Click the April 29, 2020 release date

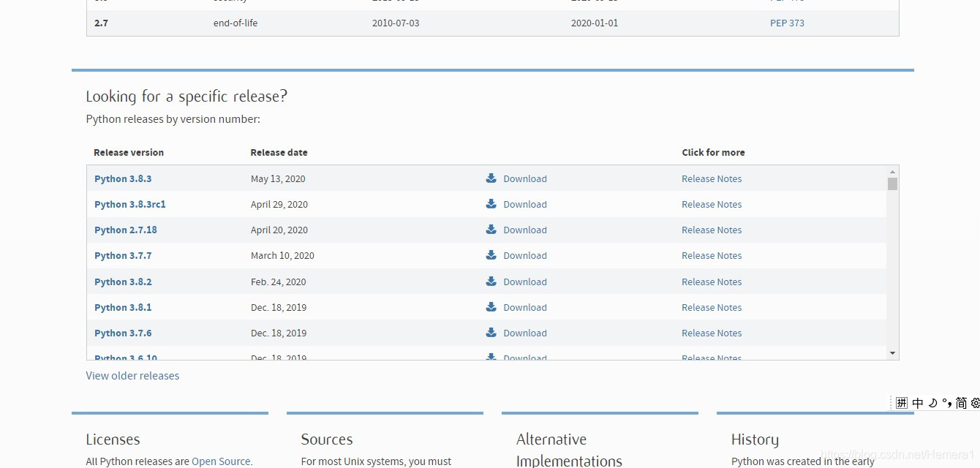[x=279, y=204]
